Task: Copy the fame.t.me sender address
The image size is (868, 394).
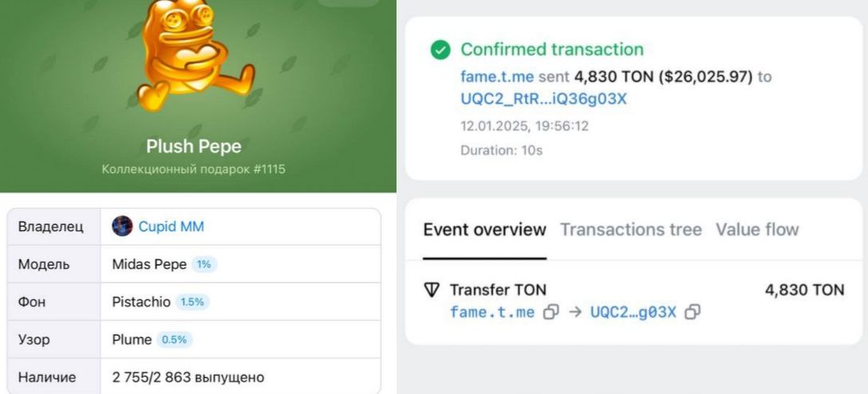Action: pyautogui.click(x=550, y=312)
